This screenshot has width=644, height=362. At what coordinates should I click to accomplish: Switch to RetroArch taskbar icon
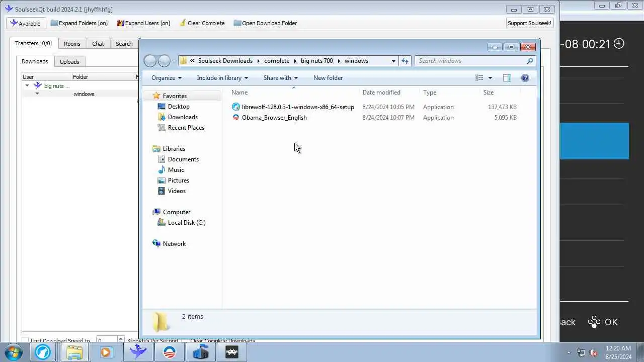(231, 352)
